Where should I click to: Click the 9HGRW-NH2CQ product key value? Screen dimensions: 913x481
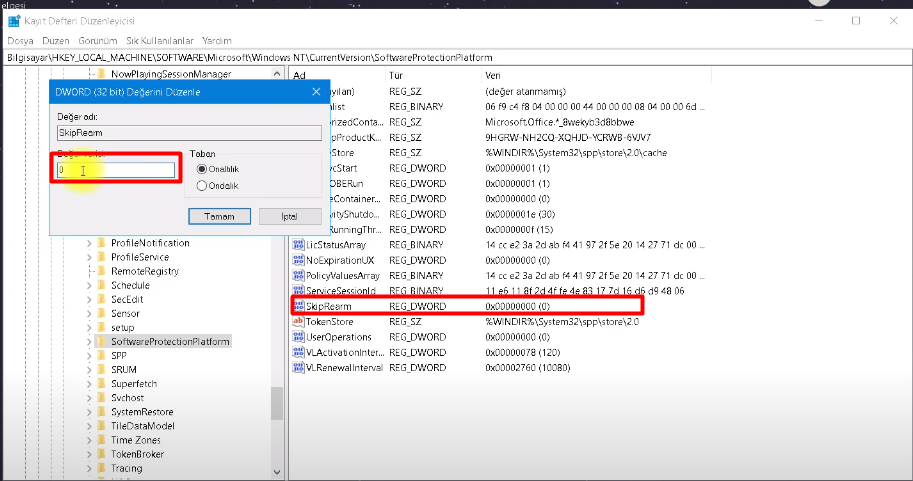(568, 137)
